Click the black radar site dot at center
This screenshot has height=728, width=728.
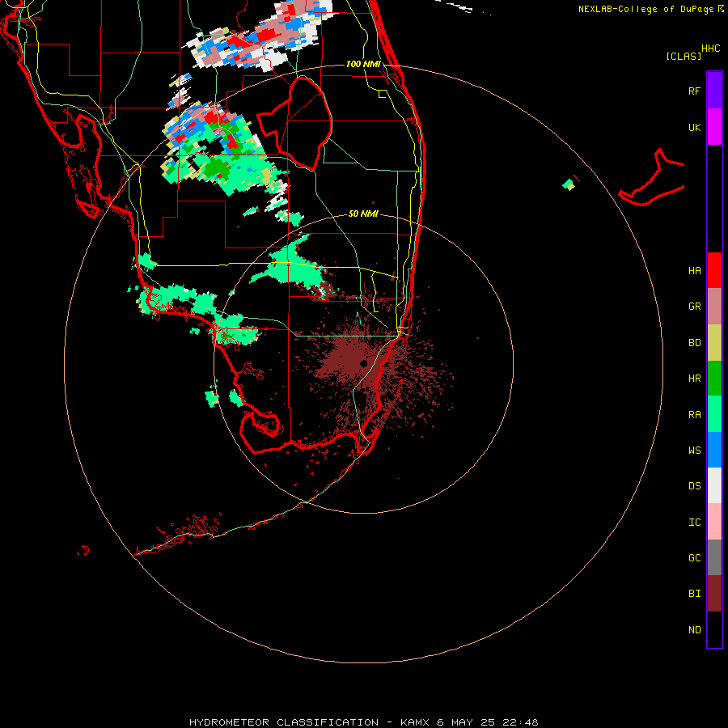point(363,363)
